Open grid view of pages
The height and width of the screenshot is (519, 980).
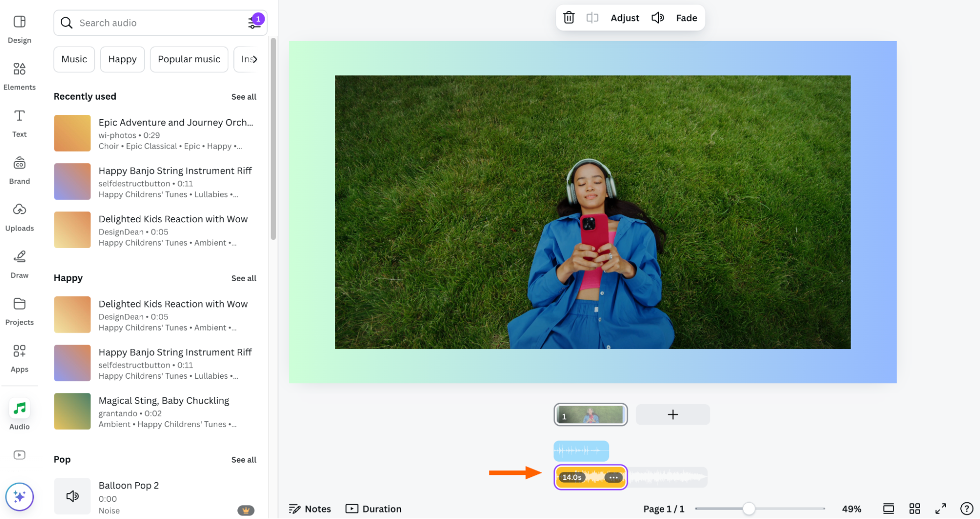pyautogui.click(x=914, y=509)
